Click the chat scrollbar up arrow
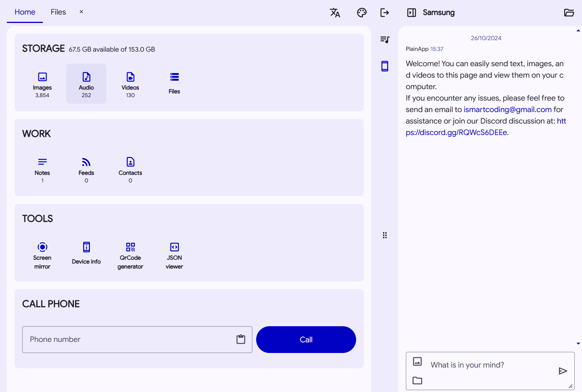The height and width of the screenshot is (392, 582). (578, 31)
